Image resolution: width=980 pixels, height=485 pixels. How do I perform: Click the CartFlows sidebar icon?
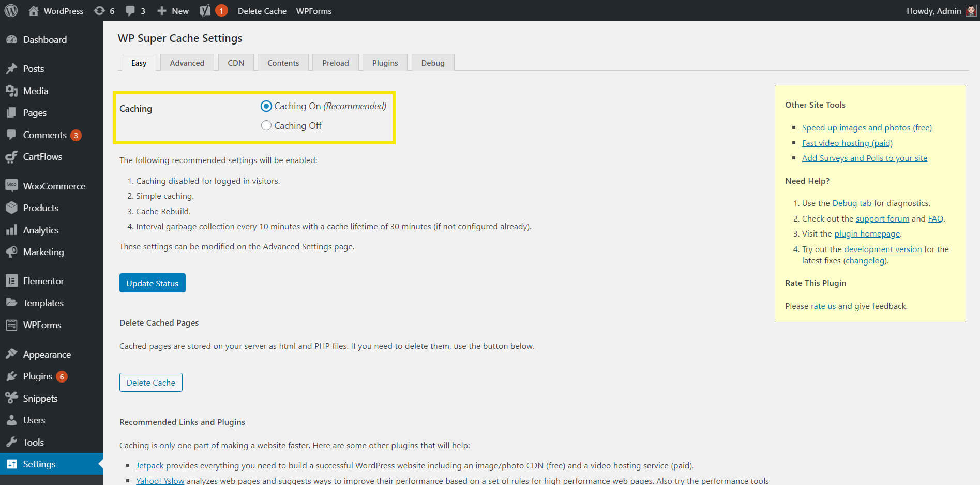(11, 157)
